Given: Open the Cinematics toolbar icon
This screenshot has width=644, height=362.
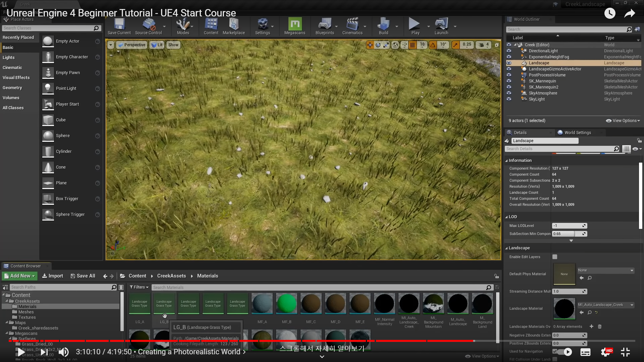Looking at the screenshot, I should pos(352,24).
